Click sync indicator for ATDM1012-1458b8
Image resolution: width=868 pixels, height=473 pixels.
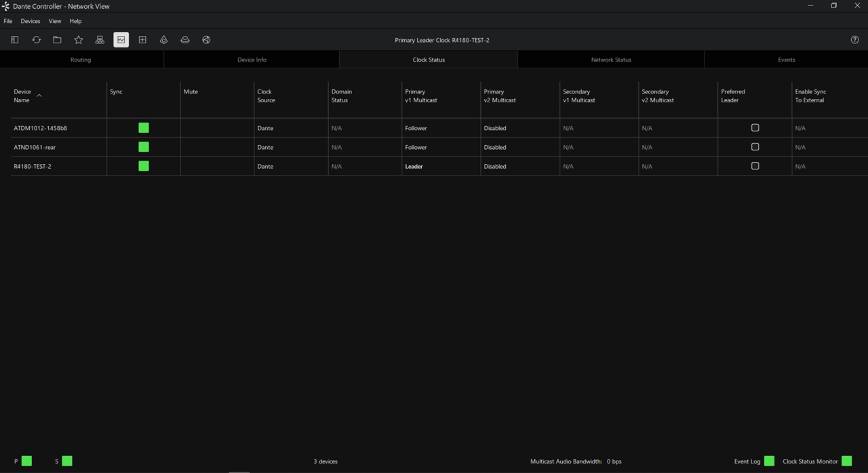click(144, 127)
